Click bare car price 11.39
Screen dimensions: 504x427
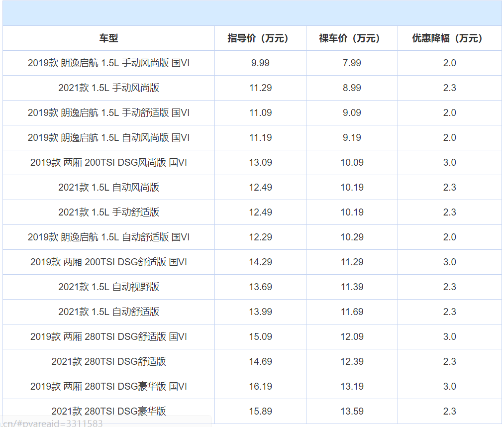[352, 287]
